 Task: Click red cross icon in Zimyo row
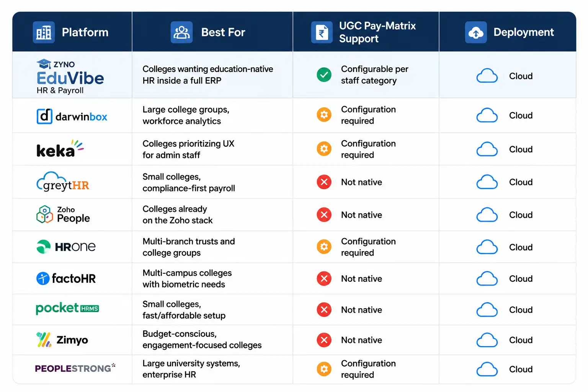[x=324, y=340]
